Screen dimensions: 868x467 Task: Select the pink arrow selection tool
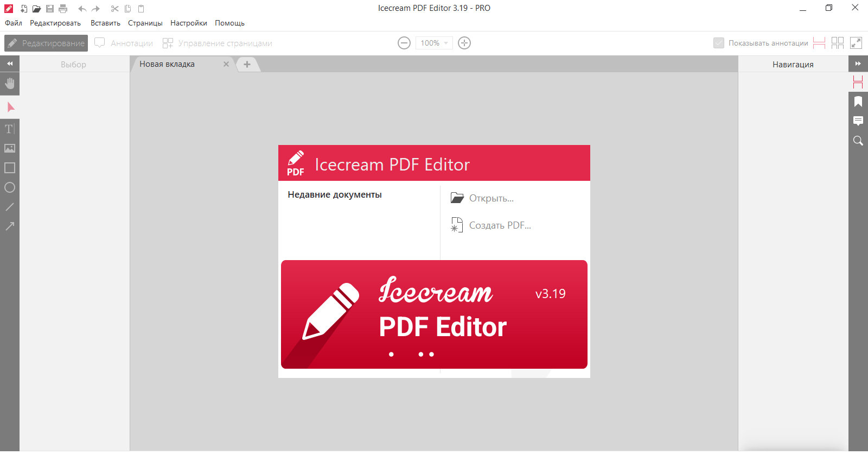10,107
